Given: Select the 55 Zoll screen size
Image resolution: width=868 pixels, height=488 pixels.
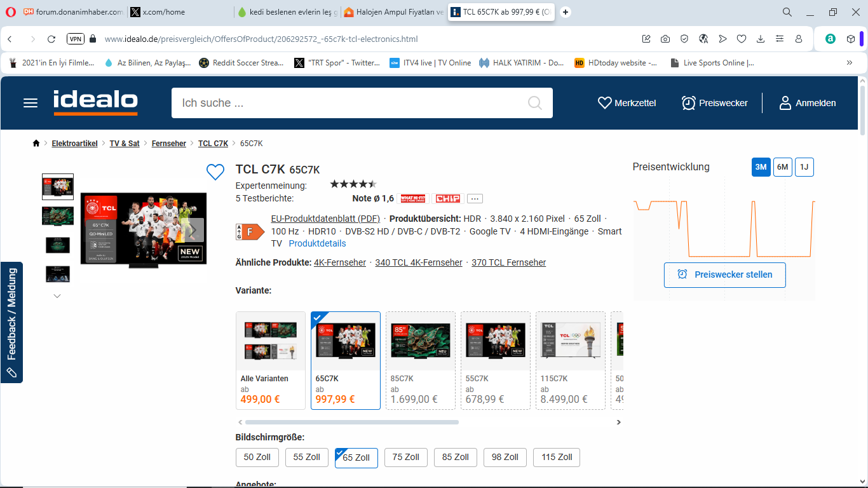Looking at the screenshot, I should tap(306, 457).
